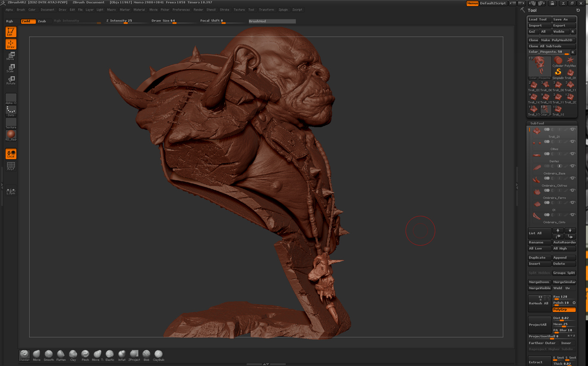Open the Transform menu
This screenshot has width=588, height=366.
(266, 10)
